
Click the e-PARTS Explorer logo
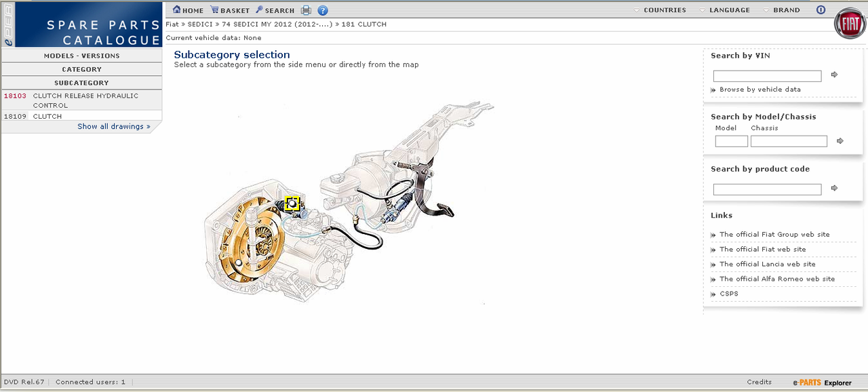coord(822,383)
